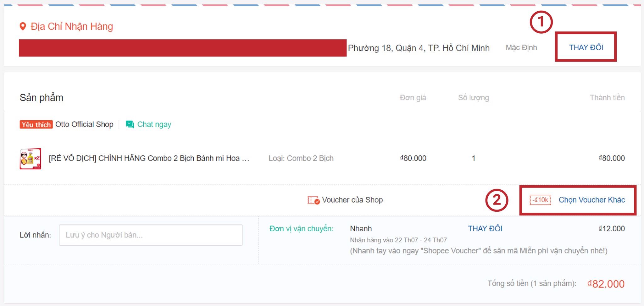Viewport: 644px width, 306px height.
Task: Click the Mặc Định default label
Action: [x=521, y=47]
